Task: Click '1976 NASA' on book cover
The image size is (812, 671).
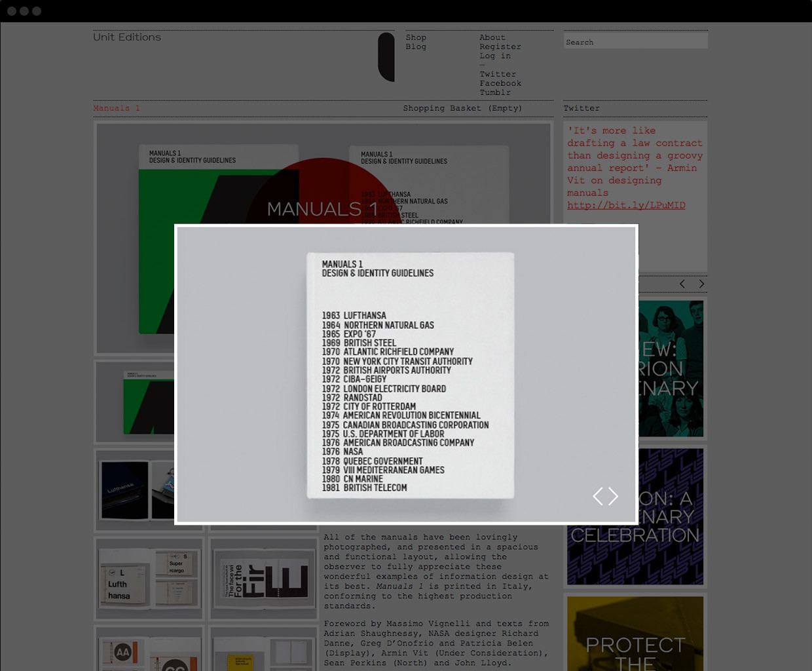Action: click(342, 451)
